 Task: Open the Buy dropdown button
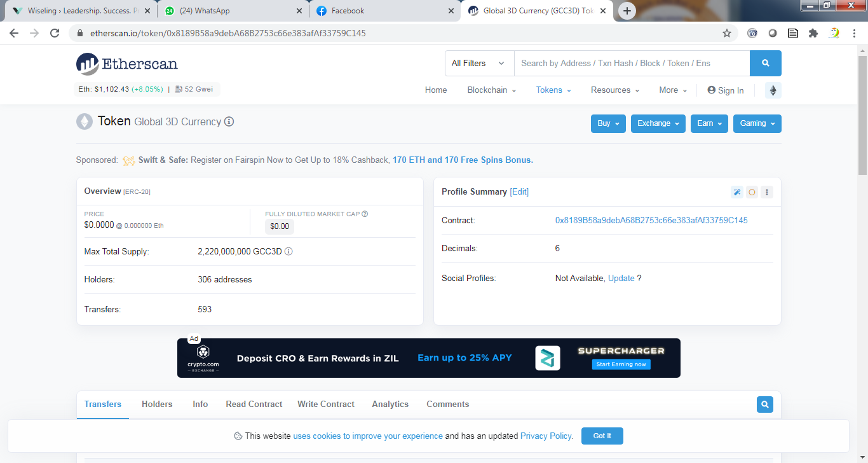coord(608,123)
